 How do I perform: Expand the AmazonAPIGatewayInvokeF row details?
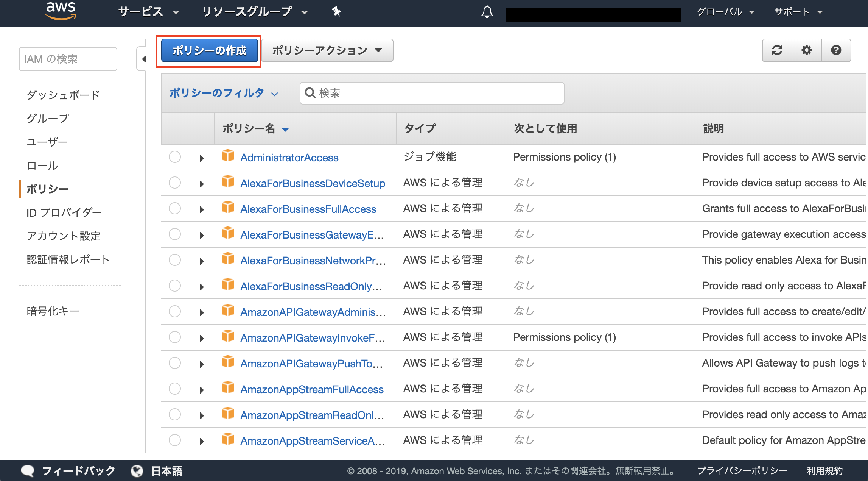[x=201, y=338]
